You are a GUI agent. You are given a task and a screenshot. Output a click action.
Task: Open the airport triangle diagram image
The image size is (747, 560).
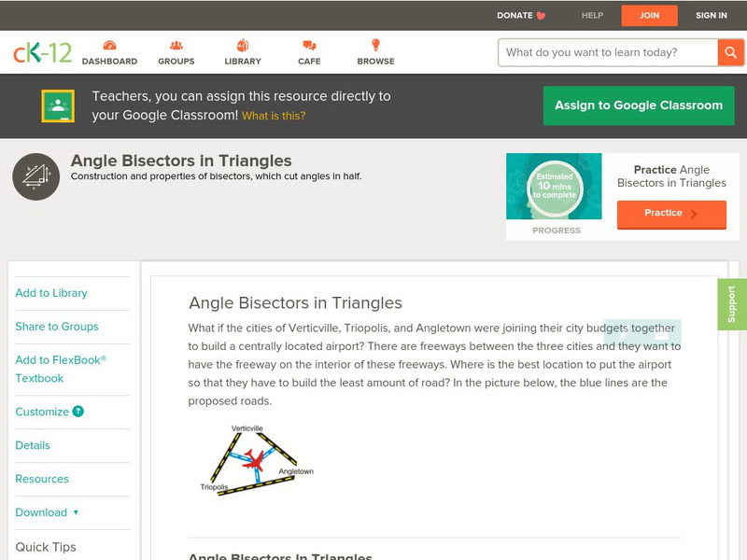point(257,460)
